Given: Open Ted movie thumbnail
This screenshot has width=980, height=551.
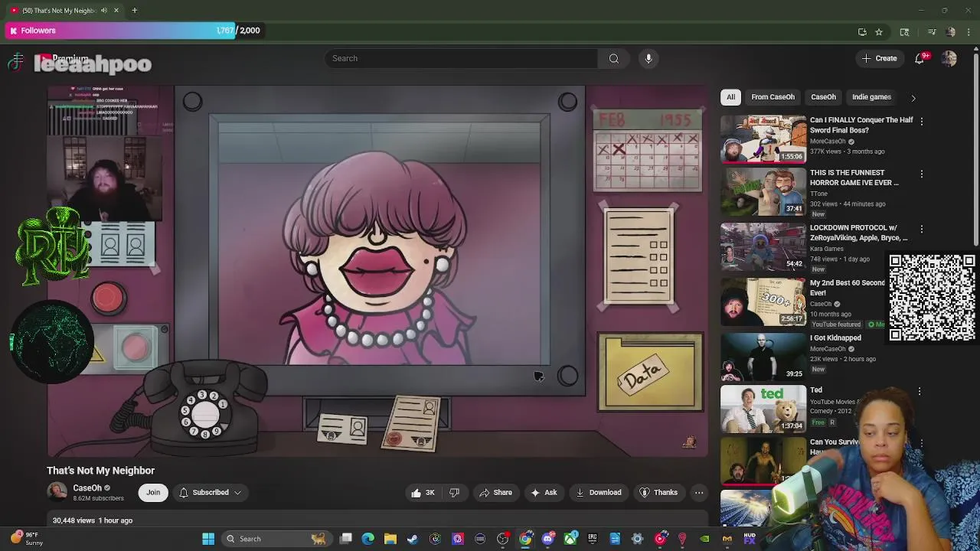Looking at the screenshot, I should tap(763, 409).
